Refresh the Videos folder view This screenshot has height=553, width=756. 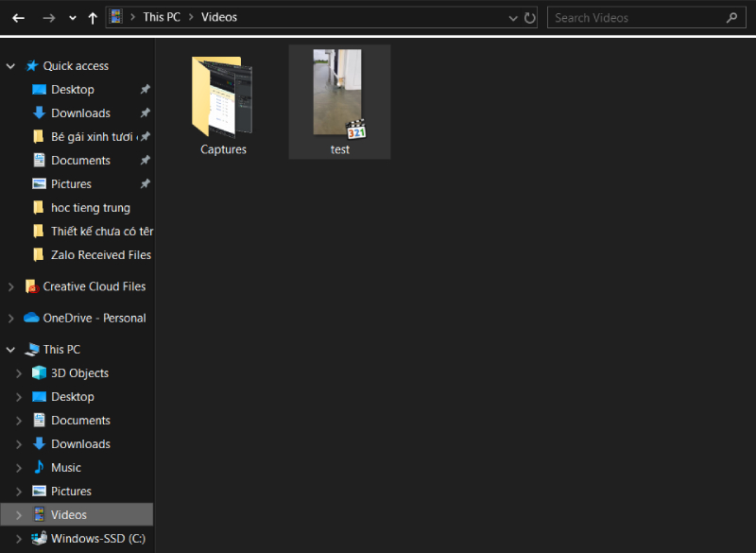pyautogui.click(x=530, y=18)
